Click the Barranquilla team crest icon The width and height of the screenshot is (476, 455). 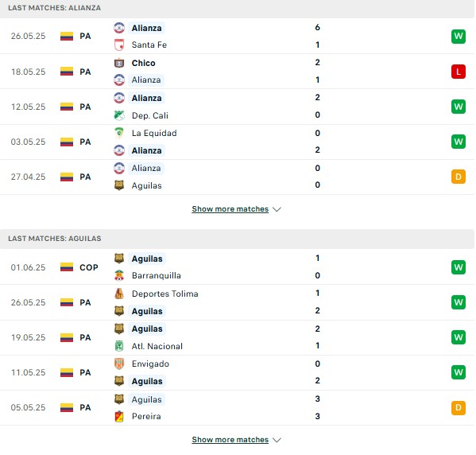(x=119, y=275)
